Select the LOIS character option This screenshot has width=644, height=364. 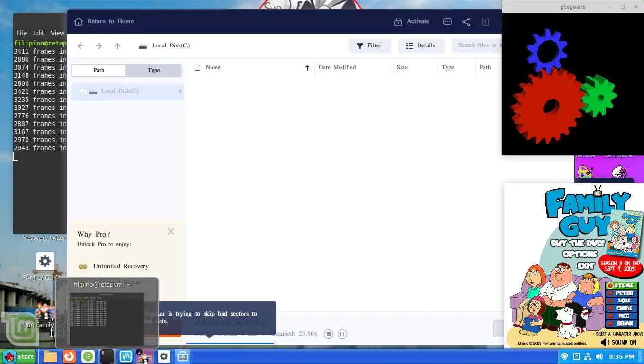coord(622,301)
